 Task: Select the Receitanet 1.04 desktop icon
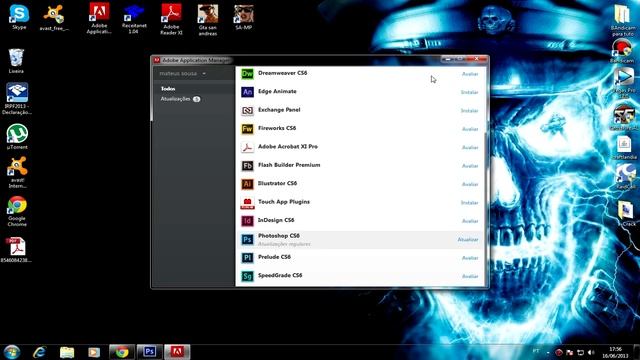[x=134, y=19]
